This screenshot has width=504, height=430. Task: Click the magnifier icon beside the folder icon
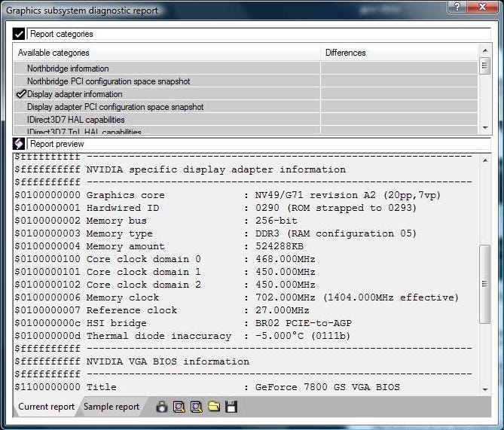[197, 407]
